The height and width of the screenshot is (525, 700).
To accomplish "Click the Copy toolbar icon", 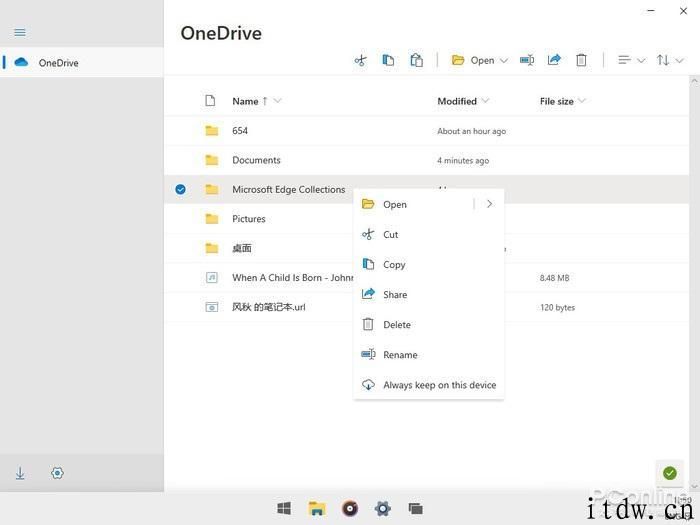I will click(x=388, y=60).
